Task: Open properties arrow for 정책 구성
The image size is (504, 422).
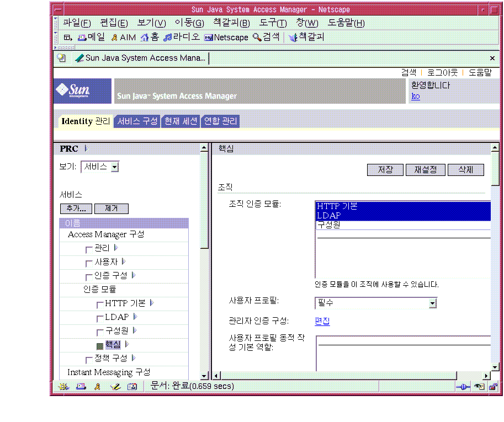Action: point(134,358)
